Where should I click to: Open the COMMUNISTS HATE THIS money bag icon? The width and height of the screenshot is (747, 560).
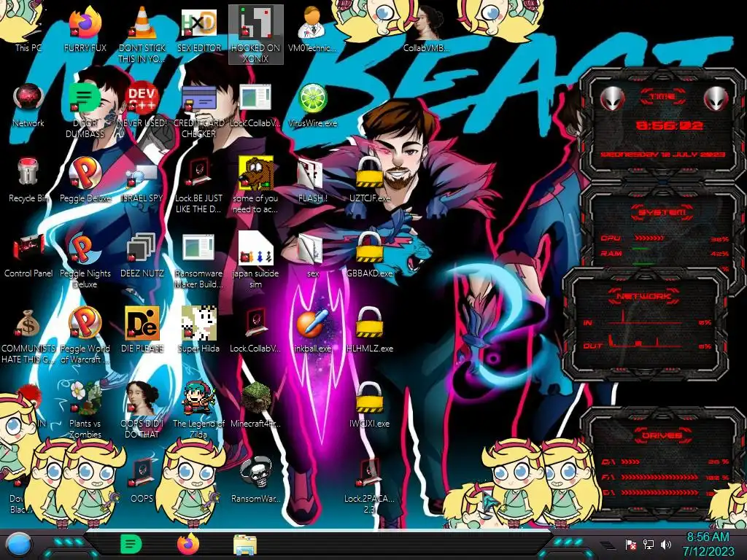point(28,335)
